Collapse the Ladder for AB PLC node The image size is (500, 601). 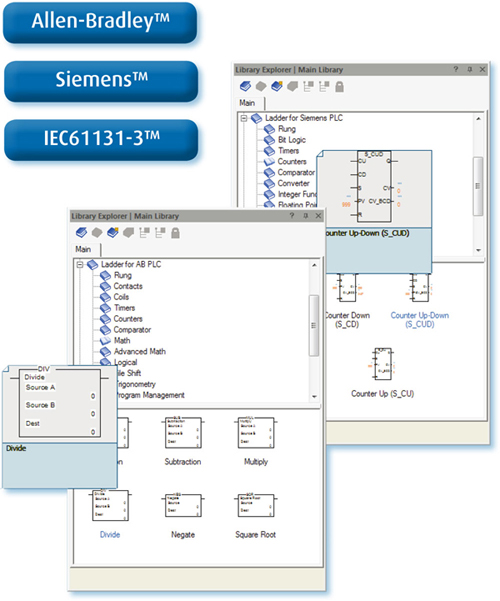(x=80, y=265)
